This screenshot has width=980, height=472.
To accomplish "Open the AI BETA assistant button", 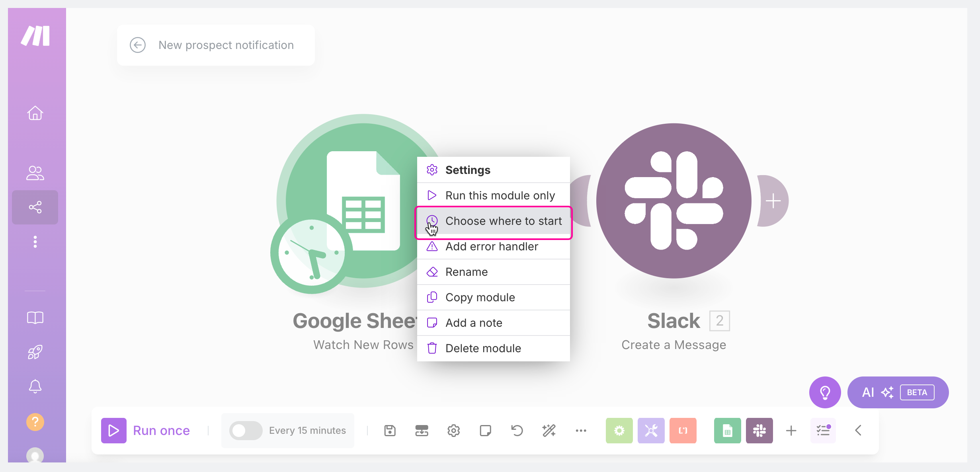I will coord(898,392).
